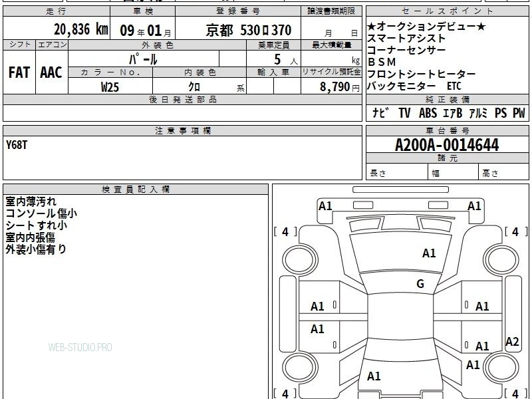The height and width of the screenshot is (399, 532).
Task: Click the リサイクル預託金 header
Action: [x=331, y=72]
